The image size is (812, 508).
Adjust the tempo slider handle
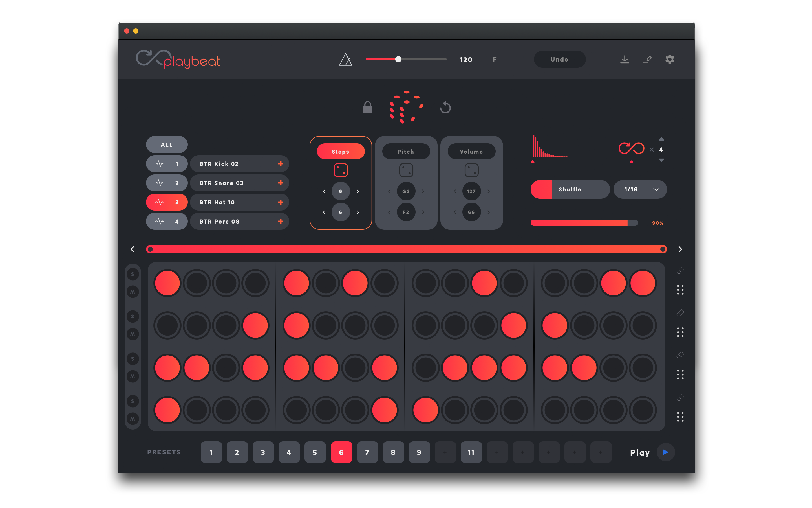tap(398, 60)
